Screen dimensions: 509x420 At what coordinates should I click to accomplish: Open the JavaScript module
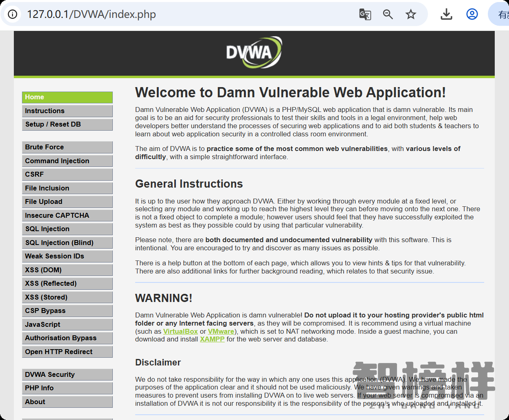pos(67,325)
